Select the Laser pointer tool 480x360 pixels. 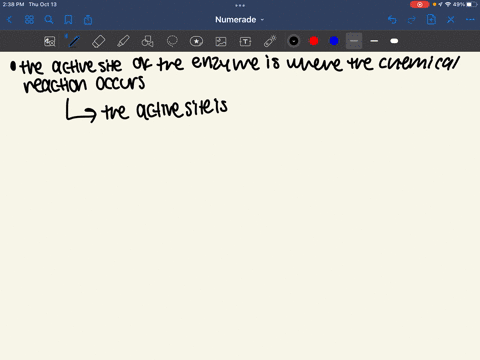(x=270, y=41)
